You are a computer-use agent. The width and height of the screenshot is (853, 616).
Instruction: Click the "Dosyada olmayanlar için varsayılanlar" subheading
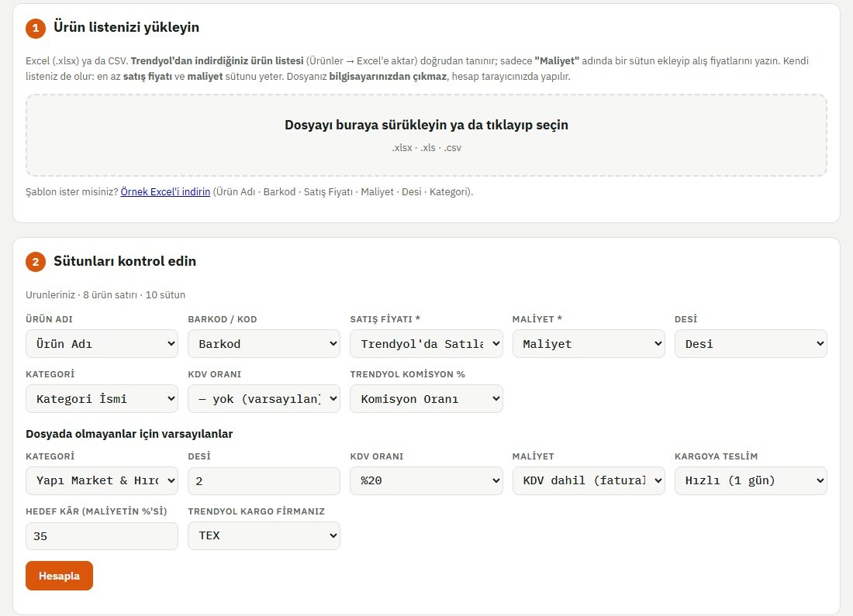[129, 434]
